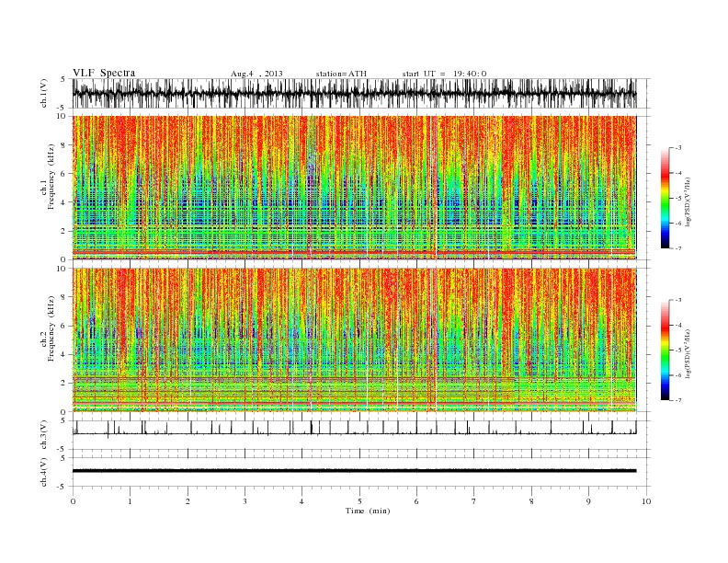Click the "7" tick on the time axis
This screenshot has width=728, height=563.
click(473, 501)
